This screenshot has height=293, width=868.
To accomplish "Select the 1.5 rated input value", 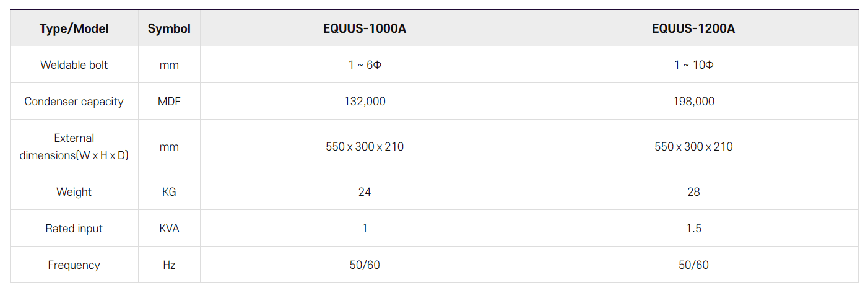I will coord(693,229).
